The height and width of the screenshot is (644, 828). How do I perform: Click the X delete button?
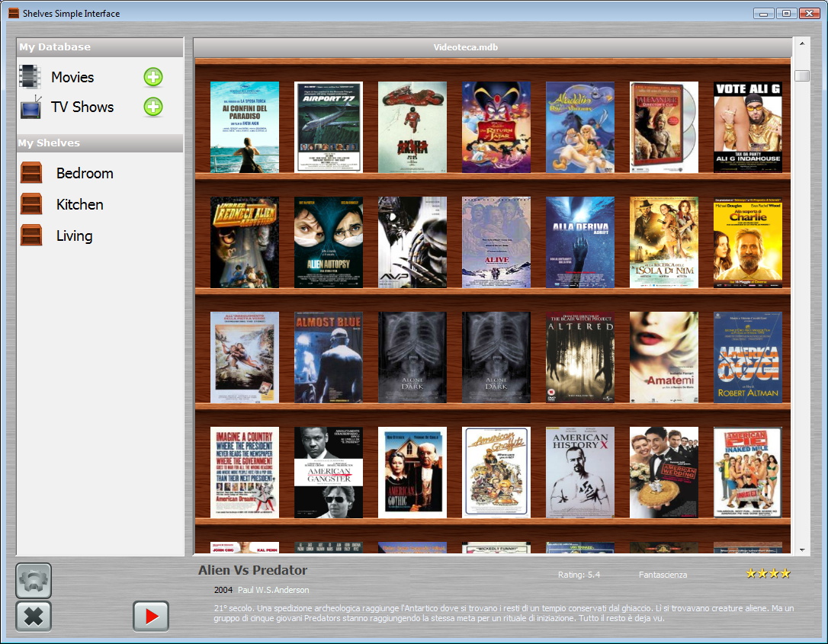click(x=34, y=616)
